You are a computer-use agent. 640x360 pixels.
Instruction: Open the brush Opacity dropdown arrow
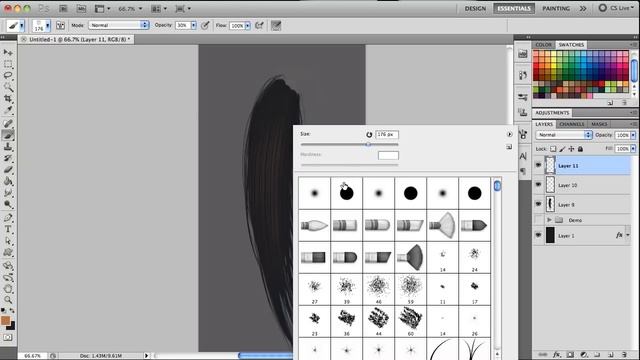(193, 25)
